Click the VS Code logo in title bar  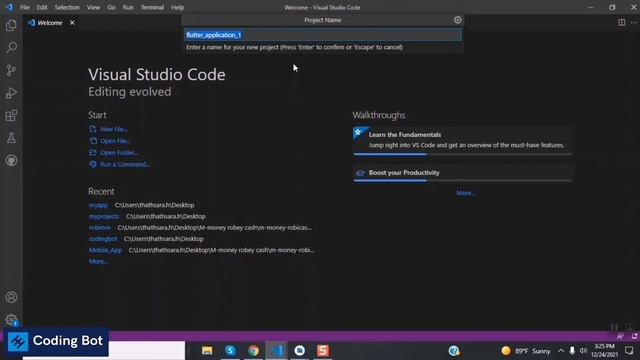pyautogui.click(x=9, y=7)
